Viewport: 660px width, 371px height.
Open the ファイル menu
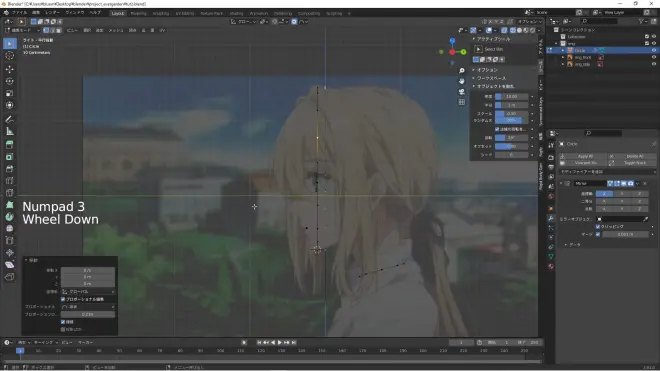pos(19,13)
